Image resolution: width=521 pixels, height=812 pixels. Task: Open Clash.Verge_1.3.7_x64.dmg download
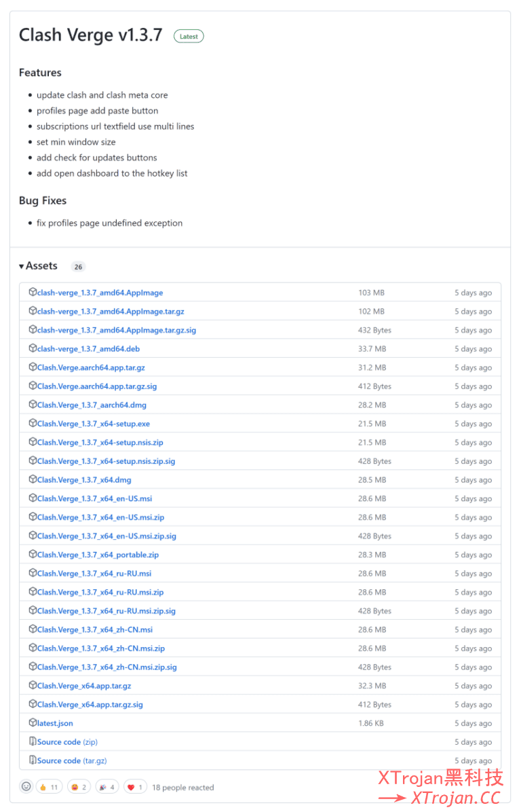point(84,480)
